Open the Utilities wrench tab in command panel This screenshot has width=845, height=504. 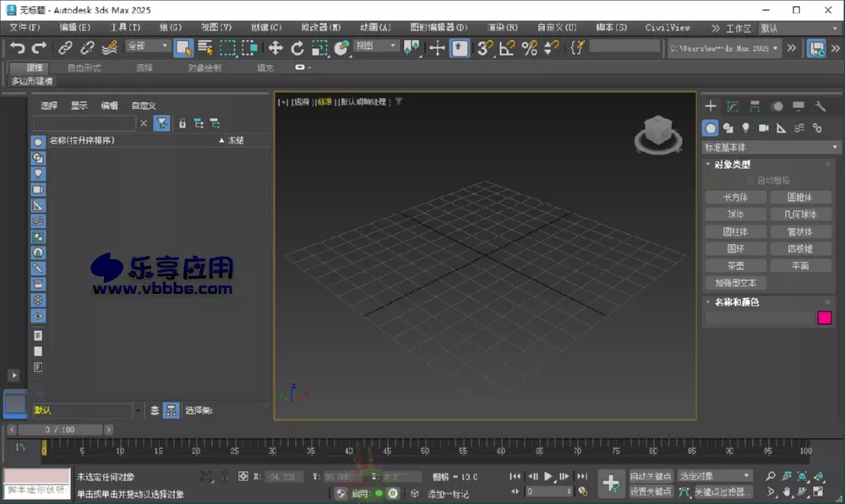tap(820, 106)
